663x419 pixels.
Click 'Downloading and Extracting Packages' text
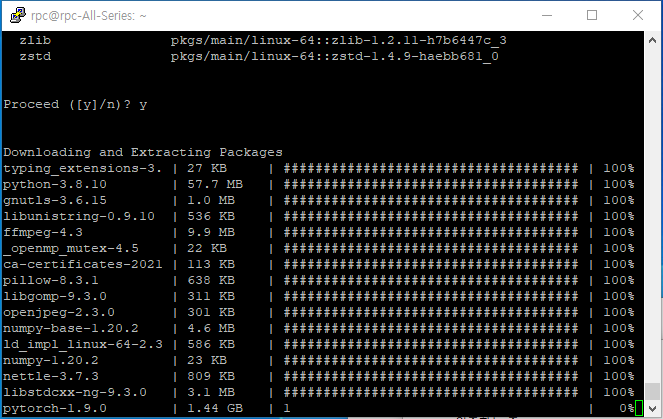coord(143,152)
